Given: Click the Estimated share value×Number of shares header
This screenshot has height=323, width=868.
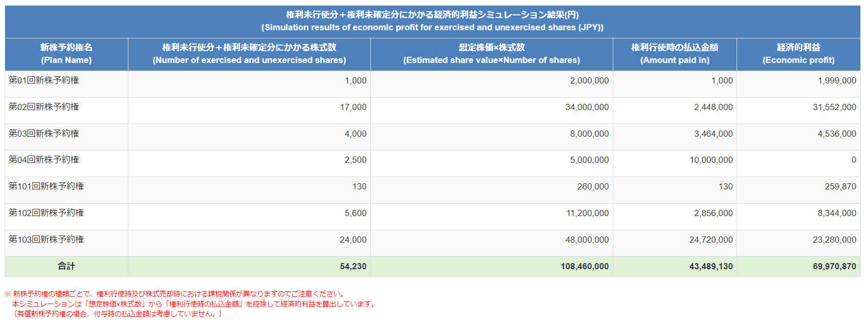Looking at the screenshot, I should click(x=492, y=54).
